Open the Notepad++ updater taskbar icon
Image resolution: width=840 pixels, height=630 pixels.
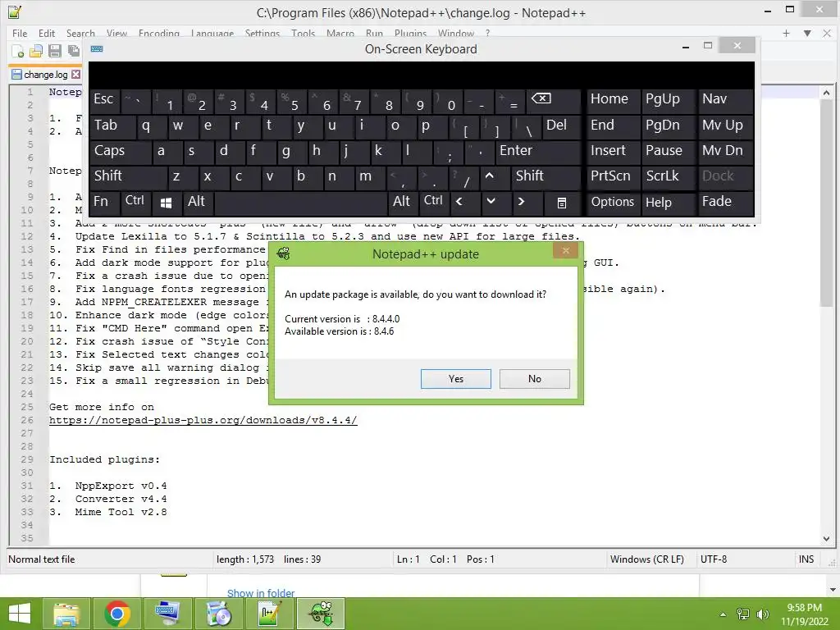point(321,614)
